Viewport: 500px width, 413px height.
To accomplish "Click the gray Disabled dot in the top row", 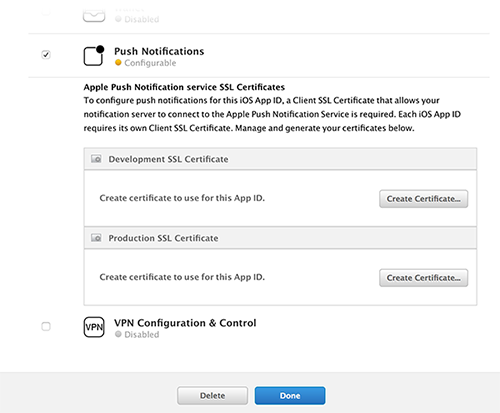I will pyautogui.click(x=118, y=19).
